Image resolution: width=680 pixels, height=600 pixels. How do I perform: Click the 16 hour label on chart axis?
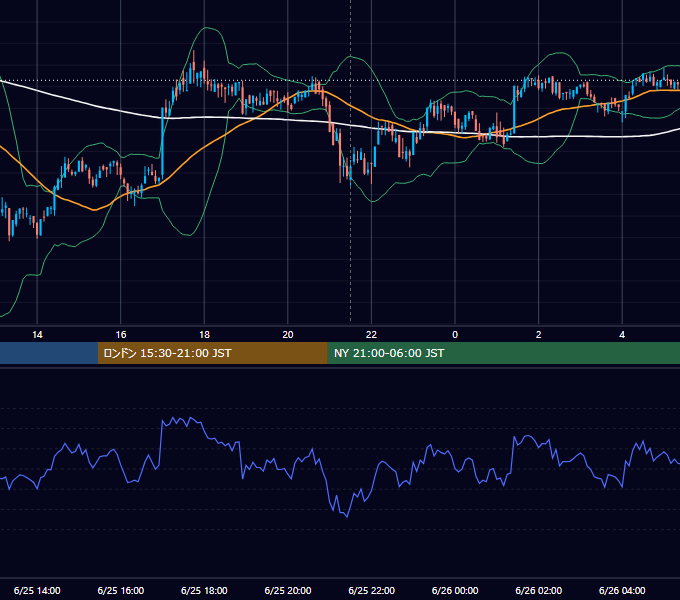[121, 335]
